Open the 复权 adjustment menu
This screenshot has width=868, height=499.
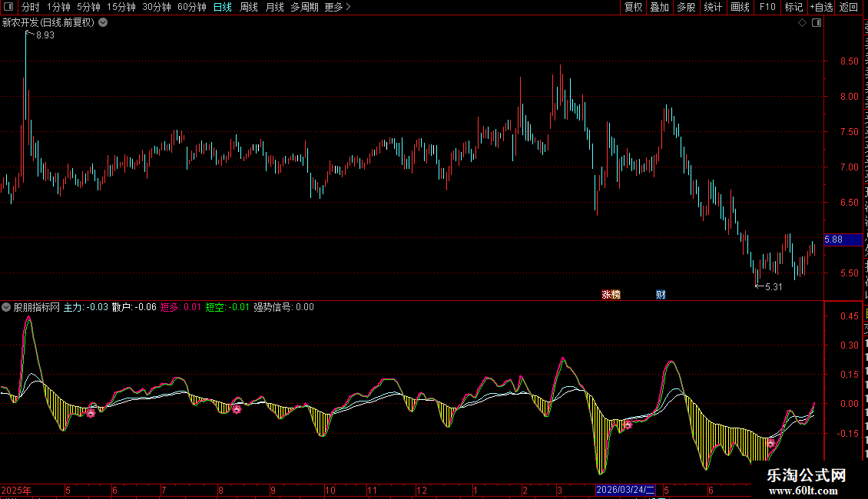point(633,7)
